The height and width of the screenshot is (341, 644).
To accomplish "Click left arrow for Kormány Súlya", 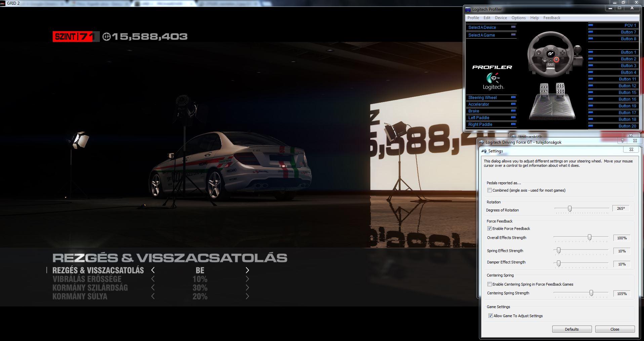I will click(x=153, y=296).
